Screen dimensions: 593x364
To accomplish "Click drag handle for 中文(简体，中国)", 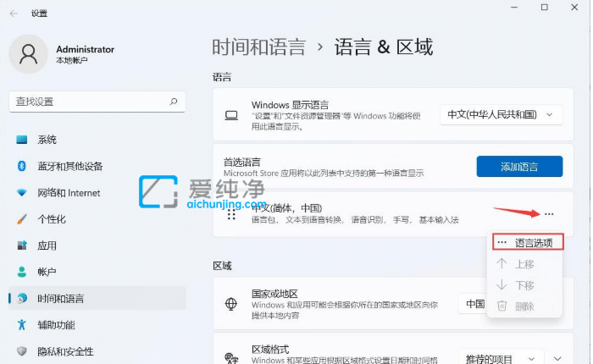I will point(231,214).
